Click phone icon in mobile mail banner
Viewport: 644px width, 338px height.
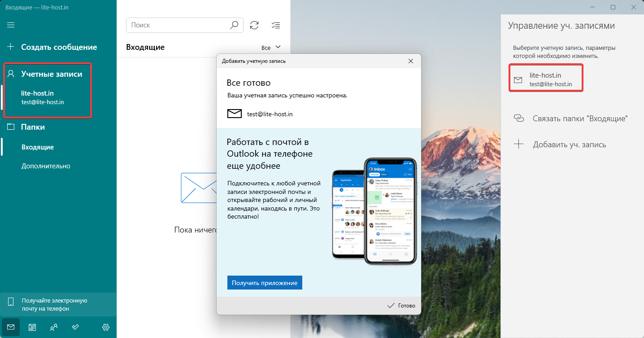11,302
